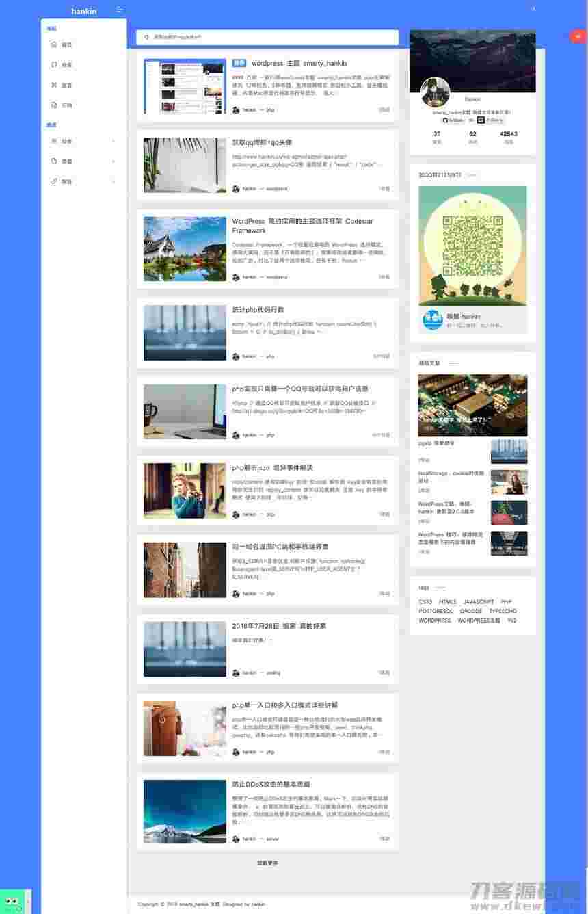Open the post 获取qq昵称+qq头像

pyautogui.click(x=262, y=142)
